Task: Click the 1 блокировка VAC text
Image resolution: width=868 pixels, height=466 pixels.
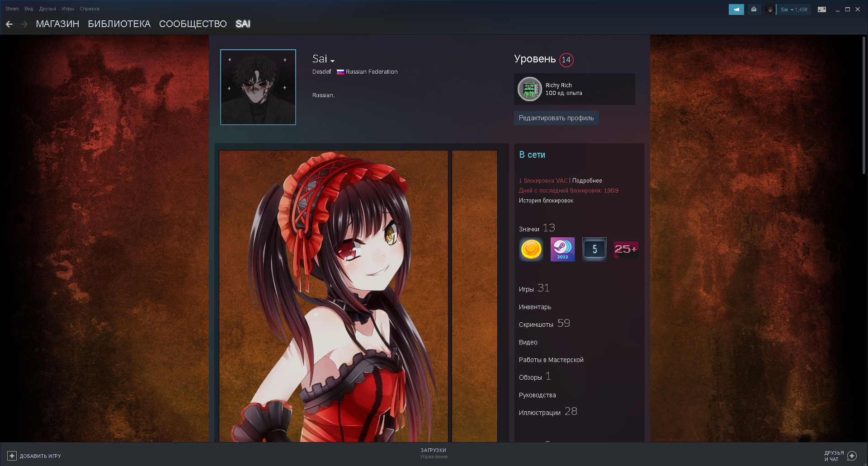Action: [x=543, y=181]
